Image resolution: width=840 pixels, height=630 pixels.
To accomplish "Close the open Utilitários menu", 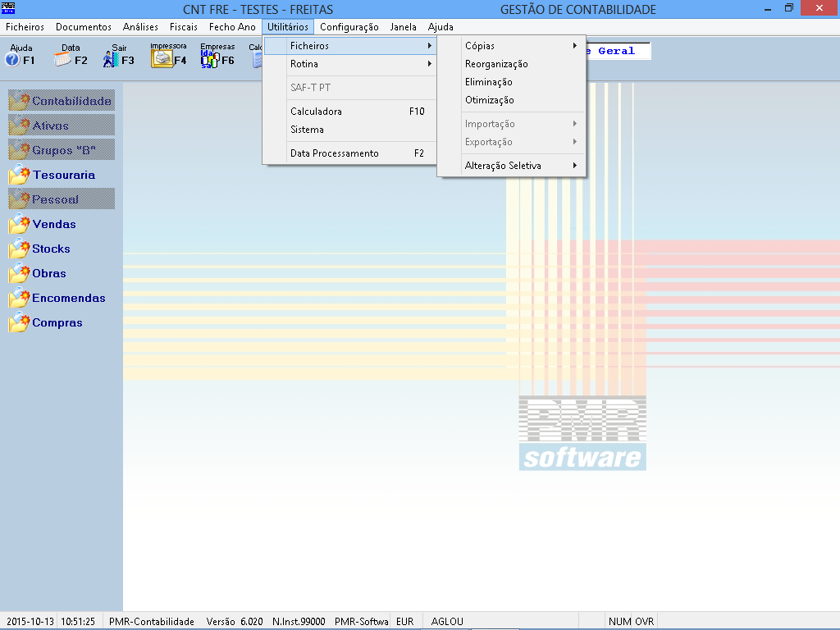I will [x=288, y=27].
